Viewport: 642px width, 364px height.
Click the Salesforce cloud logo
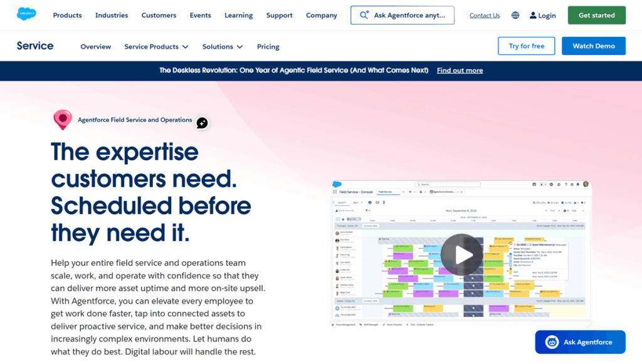tap(26, 14)
